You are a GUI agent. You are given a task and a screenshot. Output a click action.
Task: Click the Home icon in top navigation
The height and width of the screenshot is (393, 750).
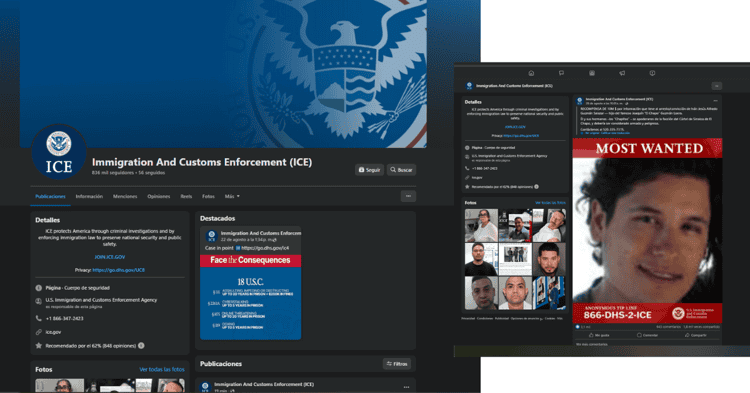[531, 73]
